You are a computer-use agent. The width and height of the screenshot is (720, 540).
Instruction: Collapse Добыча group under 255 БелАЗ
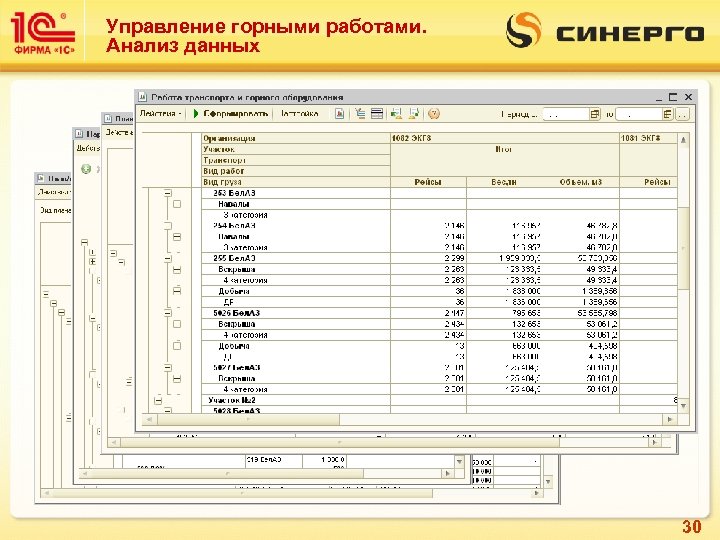(177, 291)
